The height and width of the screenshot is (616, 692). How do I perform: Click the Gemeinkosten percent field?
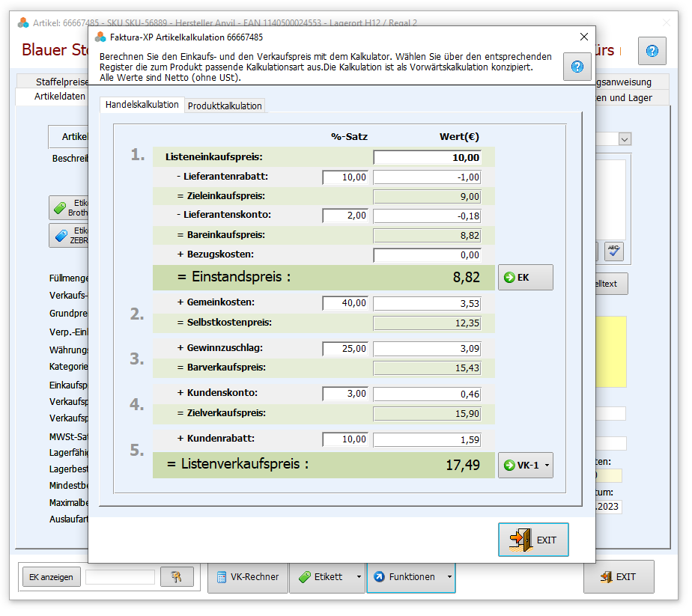point(345,303)
